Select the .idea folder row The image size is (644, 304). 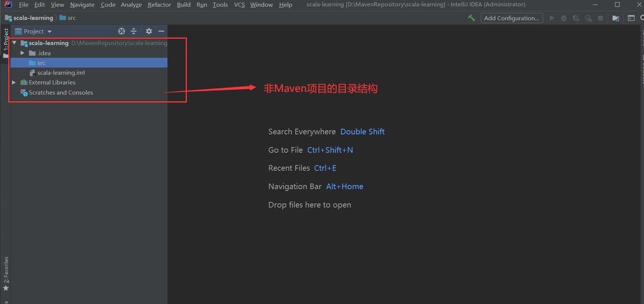pyautogui.click(x=89, y=53)
